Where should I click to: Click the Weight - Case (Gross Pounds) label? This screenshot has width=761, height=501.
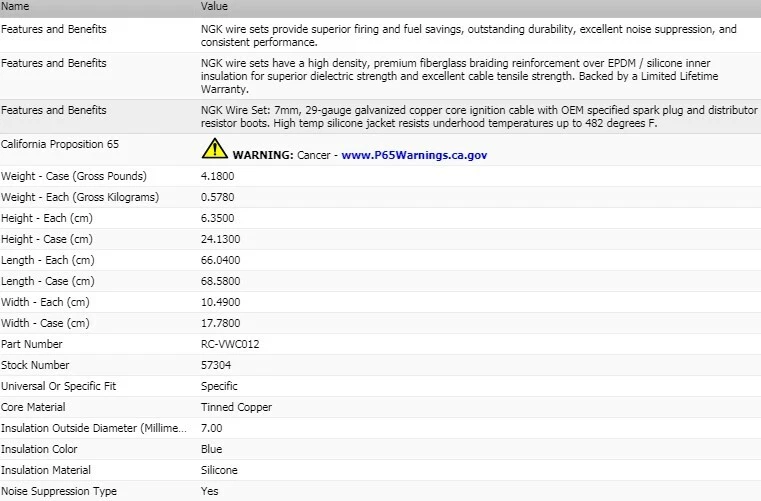coord(74,176)
